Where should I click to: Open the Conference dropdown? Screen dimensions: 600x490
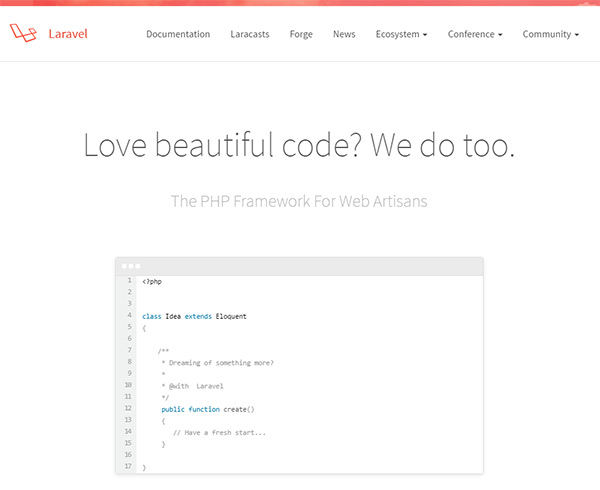pos(475,34)
